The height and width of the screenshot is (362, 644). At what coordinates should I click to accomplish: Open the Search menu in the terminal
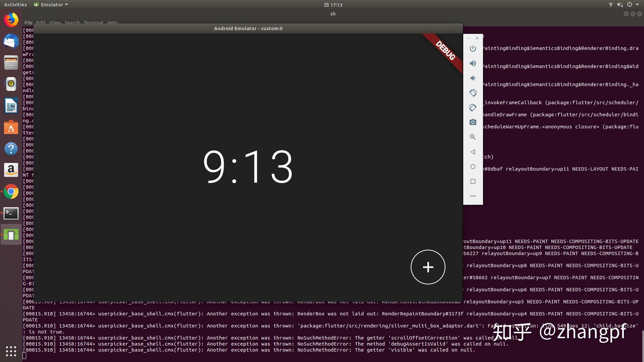pos(72,22)
